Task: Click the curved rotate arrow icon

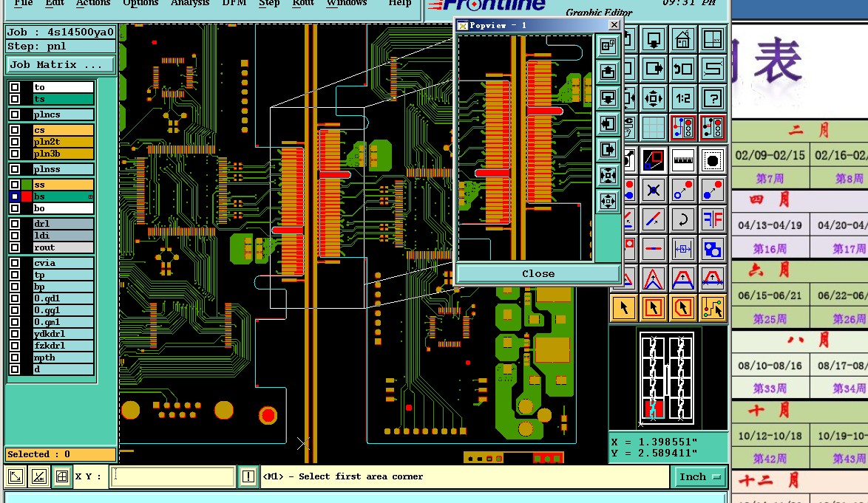Action: click(683, 219)
